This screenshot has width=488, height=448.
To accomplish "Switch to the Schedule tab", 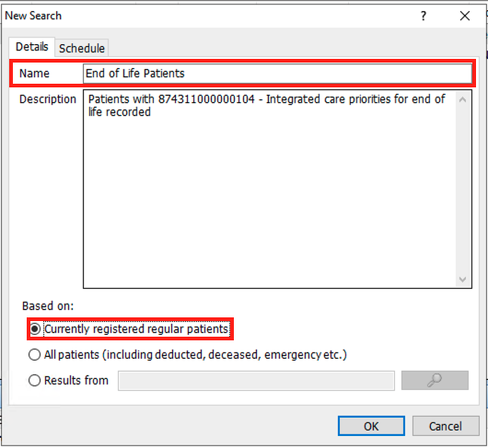I will click(82, 48).
